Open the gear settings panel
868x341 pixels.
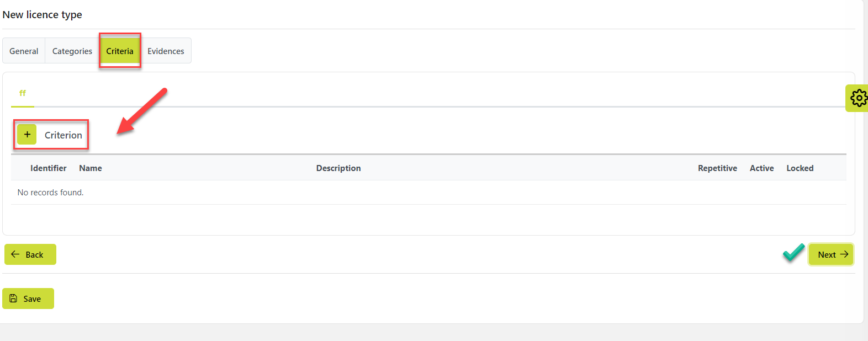[x=858, y=98]
